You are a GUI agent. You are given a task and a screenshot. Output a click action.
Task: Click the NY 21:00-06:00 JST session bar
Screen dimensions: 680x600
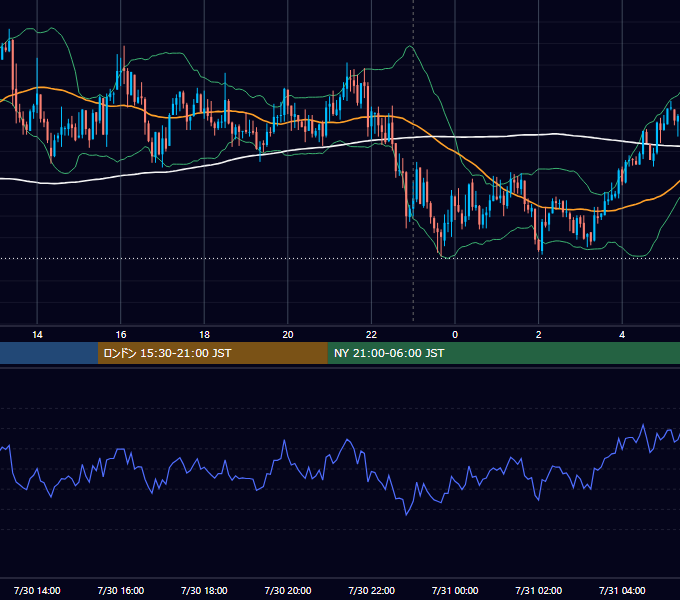[x=503, y=353]
